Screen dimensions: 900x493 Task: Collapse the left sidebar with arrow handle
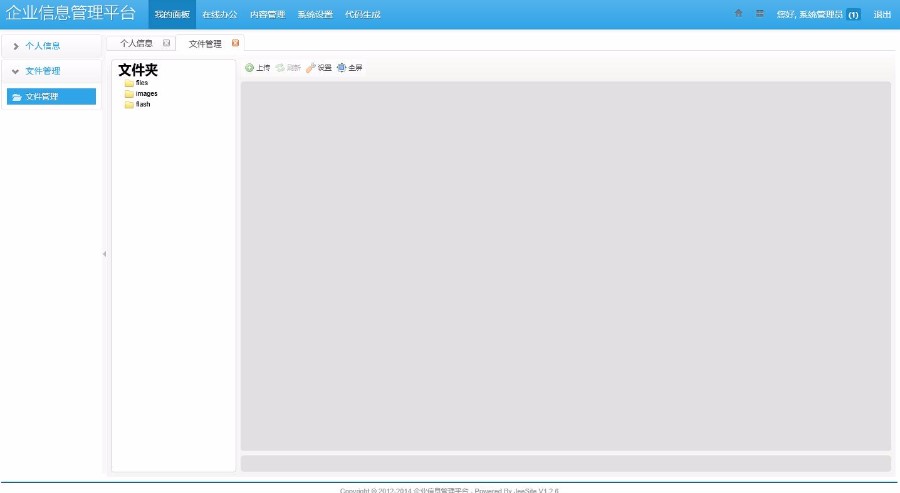pos(104,254)
